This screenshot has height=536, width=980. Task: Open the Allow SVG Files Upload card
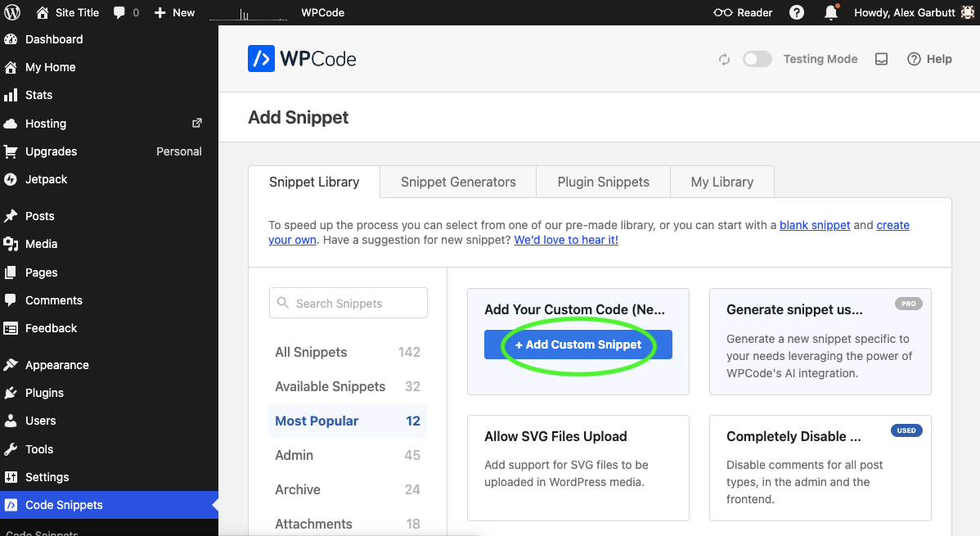click(x=578, y=468)
